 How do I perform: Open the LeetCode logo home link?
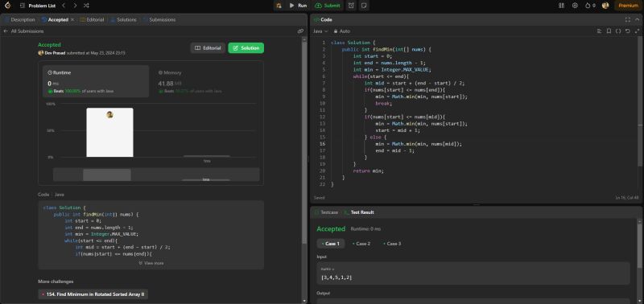tap(7, 6)
